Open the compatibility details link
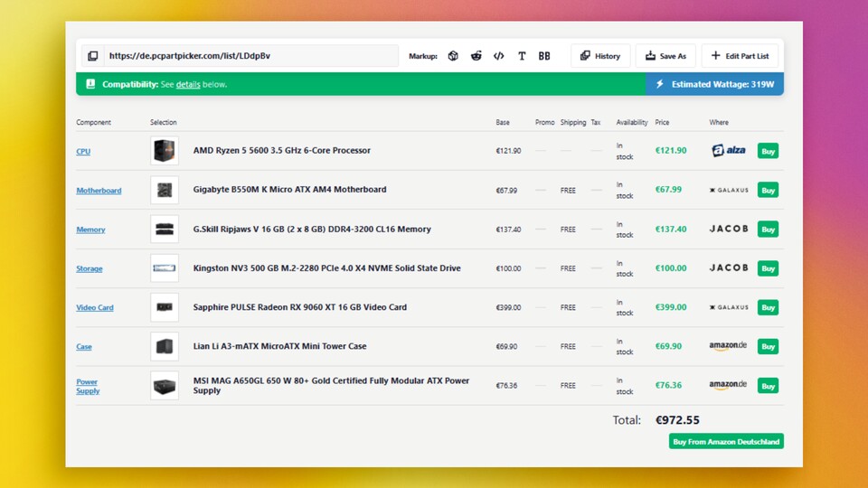The width and height of the screenshot is (868, 488). [188, 85]
